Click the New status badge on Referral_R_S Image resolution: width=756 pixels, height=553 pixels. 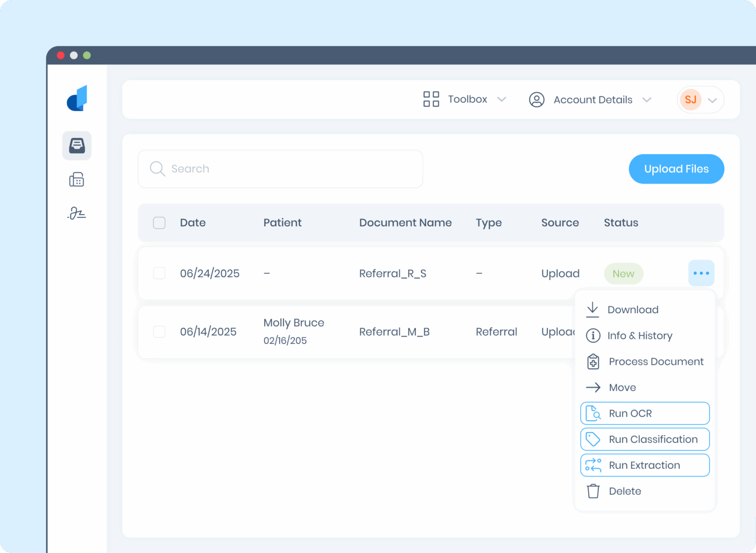(x=623, y=273)
